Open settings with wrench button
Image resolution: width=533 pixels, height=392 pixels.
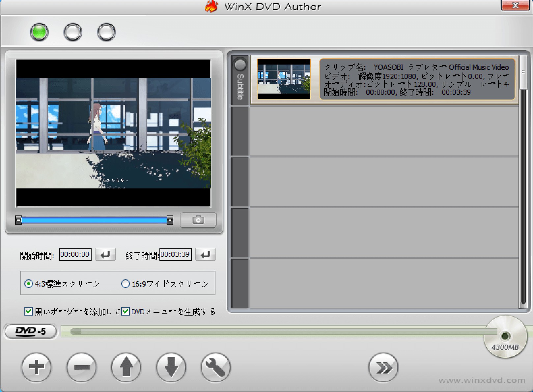point(216,367)
